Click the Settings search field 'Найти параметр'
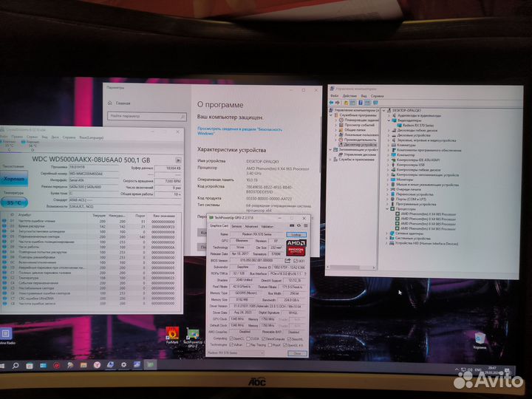Screen dimensions: 532x399 coord(147,116)
